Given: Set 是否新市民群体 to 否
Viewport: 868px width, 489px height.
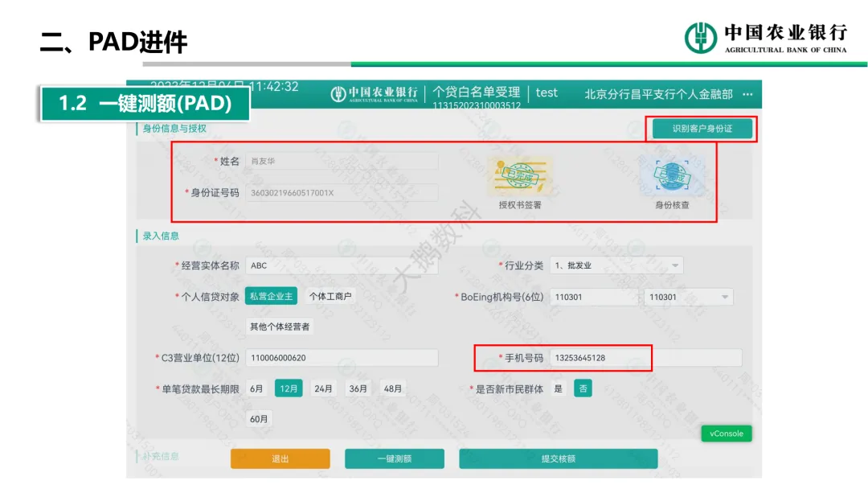Looking at the screenshot, I should 583,388.
